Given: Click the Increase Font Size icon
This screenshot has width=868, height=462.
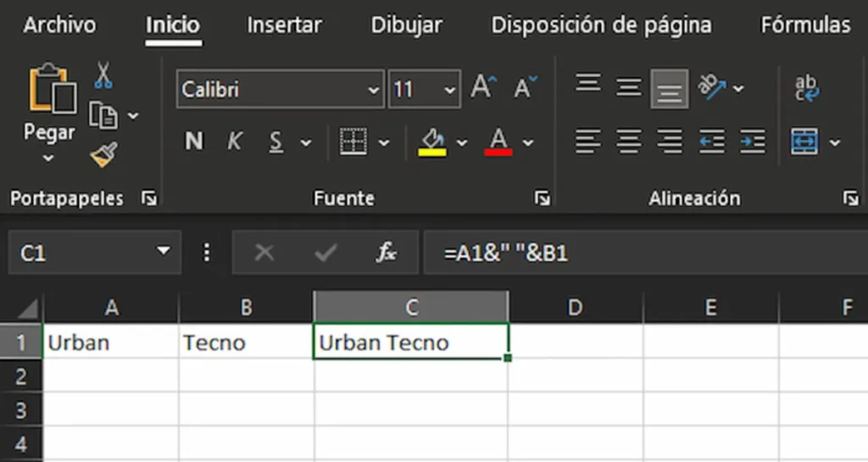Looking at the screenshot, I should [x=483, y=87].
